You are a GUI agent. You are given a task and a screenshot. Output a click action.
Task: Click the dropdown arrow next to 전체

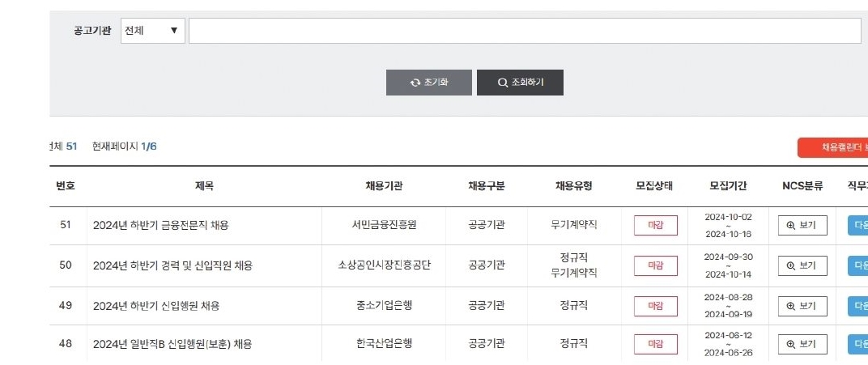174,31
